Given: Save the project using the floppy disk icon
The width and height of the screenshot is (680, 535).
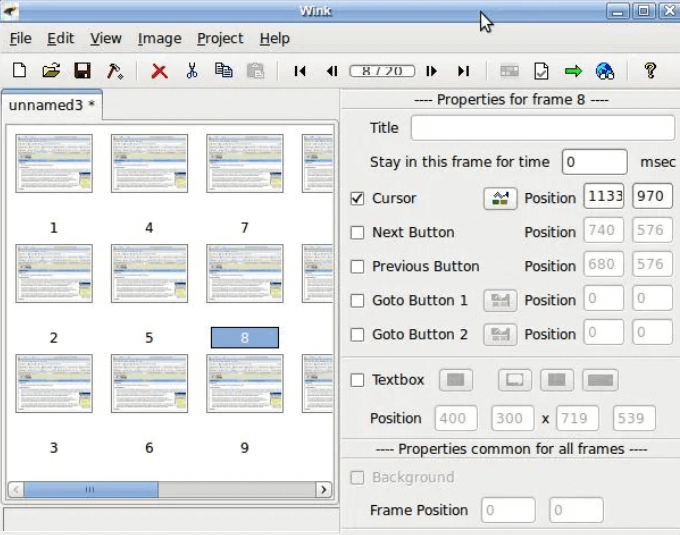Looking at the screenshot, I should click(x=83, y=71).
